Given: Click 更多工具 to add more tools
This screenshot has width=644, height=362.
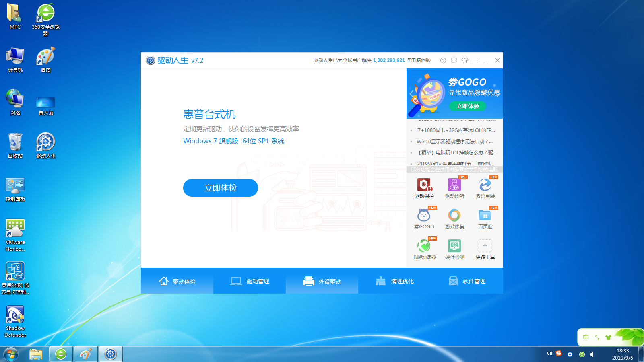Looking at the screenshot, I should [x=485, y=249].
